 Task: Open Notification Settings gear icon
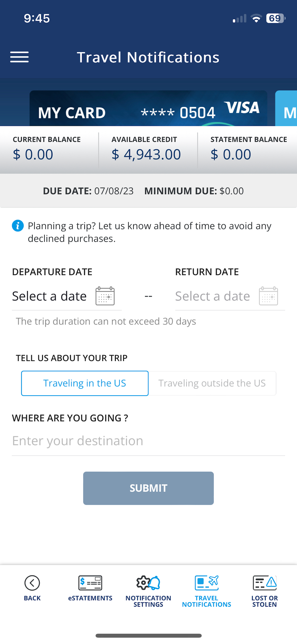point(148,583)
